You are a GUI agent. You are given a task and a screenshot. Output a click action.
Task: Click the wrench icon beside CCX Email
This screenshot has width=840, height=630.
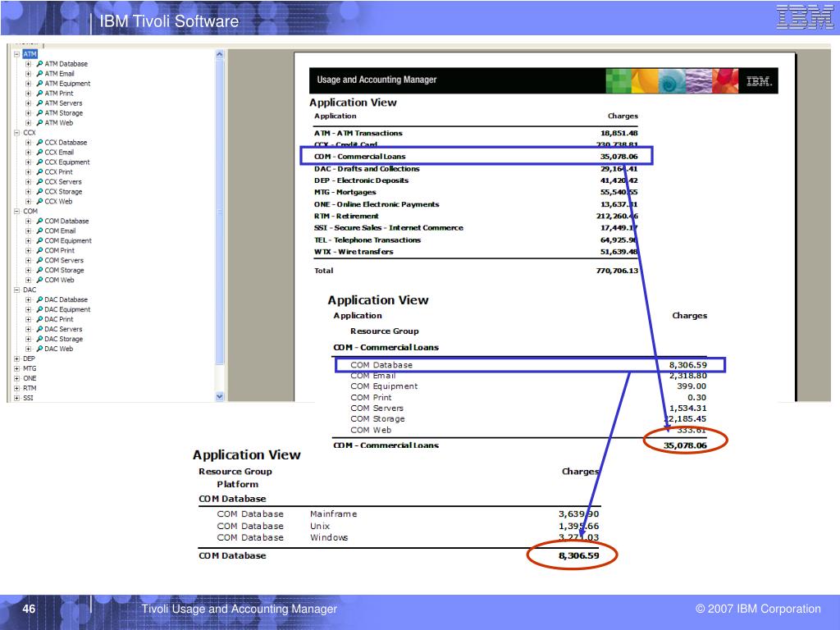pos(39,152)
